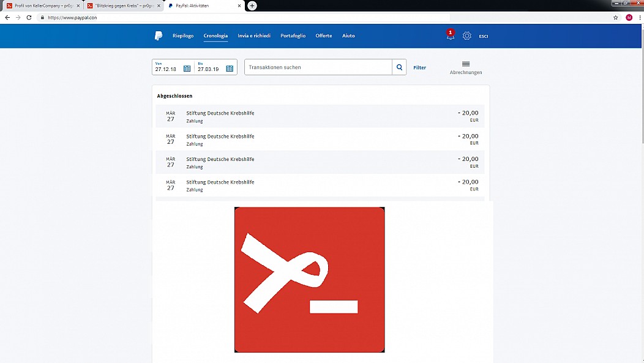The height and width of the screenshot is (363, 644).
Task: Open third Stiftung Deutsche Krebshilfe transaction
Action: [x=320, y=162]
